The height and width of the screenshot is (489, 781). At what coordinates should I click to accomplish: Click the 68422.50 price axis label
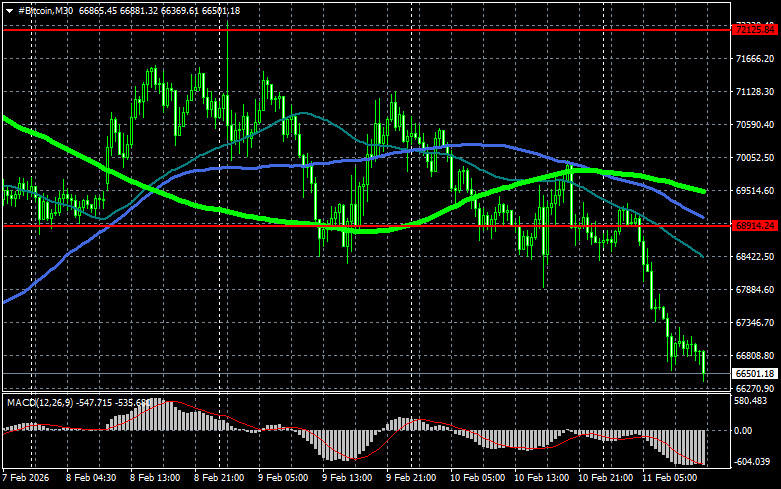tap(755, 256)
